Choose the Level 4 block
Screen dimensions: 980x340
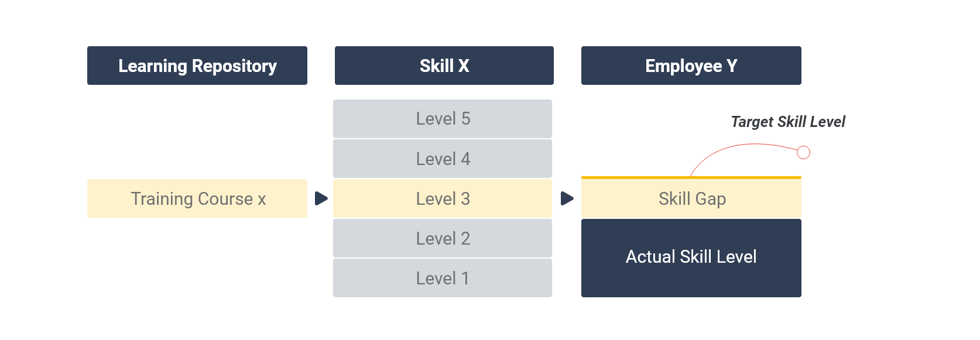click(443, 159)
